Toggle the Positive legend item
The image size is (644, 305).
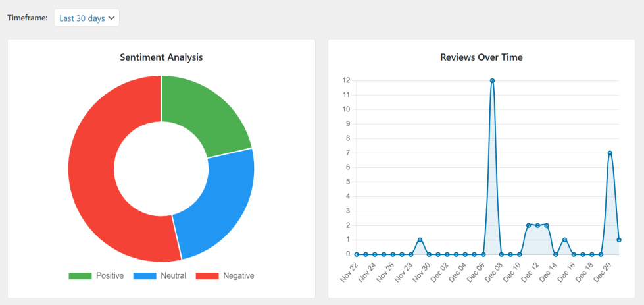96,276
